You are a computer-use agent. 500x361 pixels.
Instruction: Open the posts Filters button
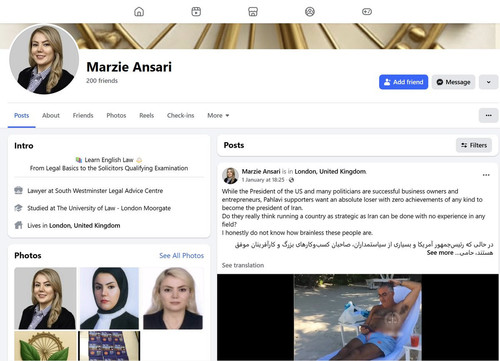[474, 145]
